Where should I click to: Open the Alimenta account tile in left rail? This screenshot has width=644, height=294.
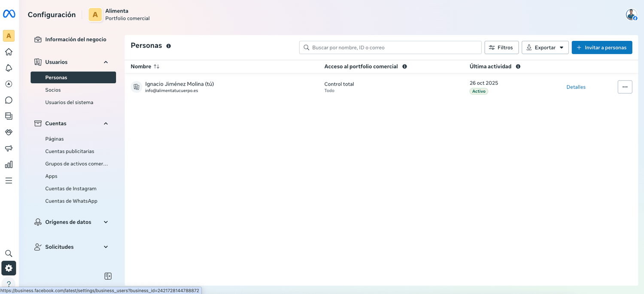coord(9,36)
